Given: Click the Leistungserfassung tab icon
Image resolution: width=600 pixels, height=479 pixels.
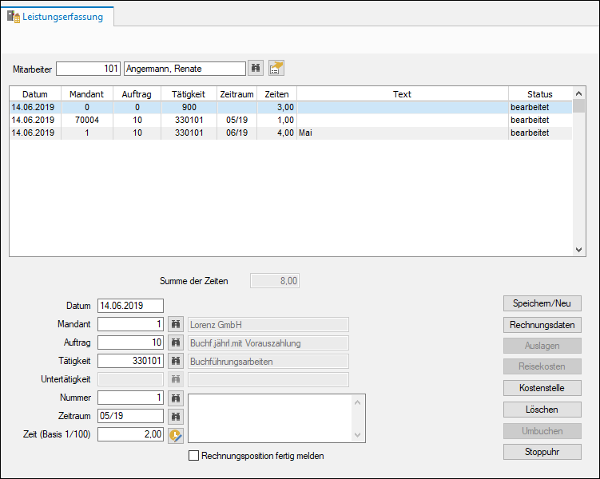Looking at the screenshot, I should 13,17.
